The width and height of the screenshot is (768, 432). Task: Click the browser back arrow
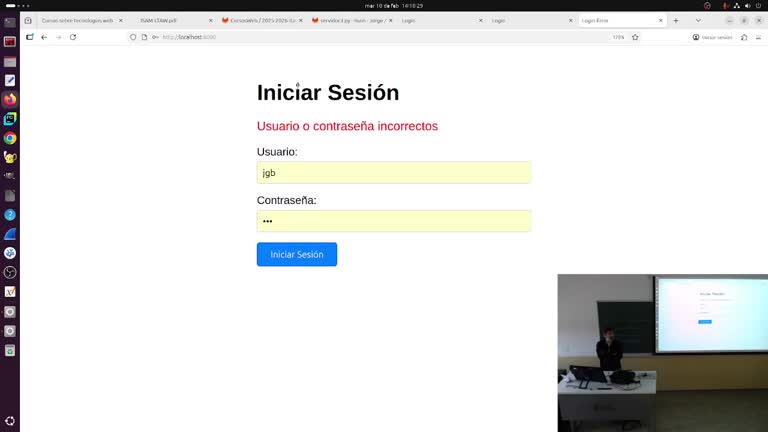pos(44,37)
